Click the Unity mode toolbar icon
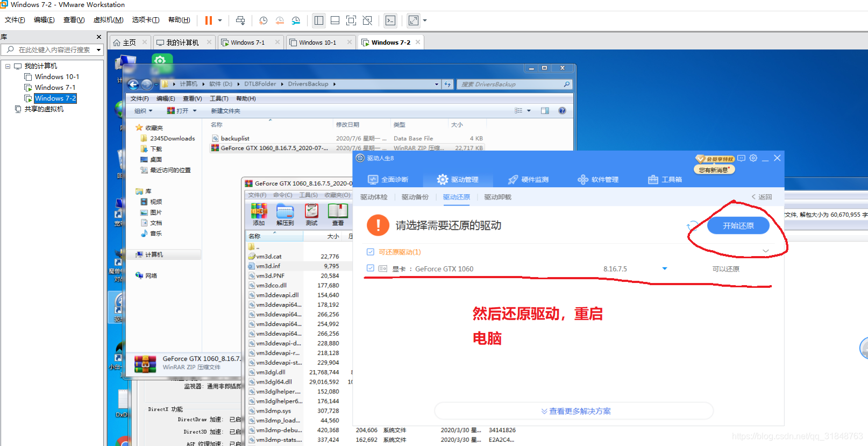Viewport: 868px width, 446px height. click(367, 20)
